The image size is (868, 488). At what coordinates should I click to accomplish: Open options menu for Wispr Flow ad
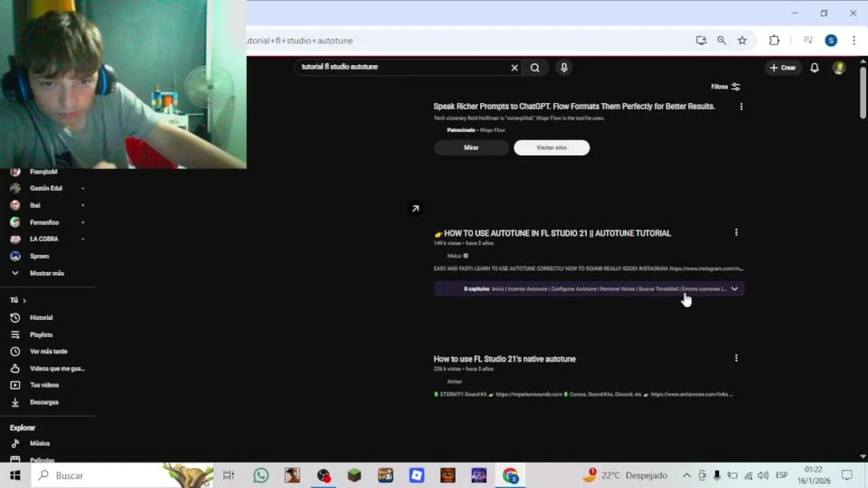(x=741, y=106)
